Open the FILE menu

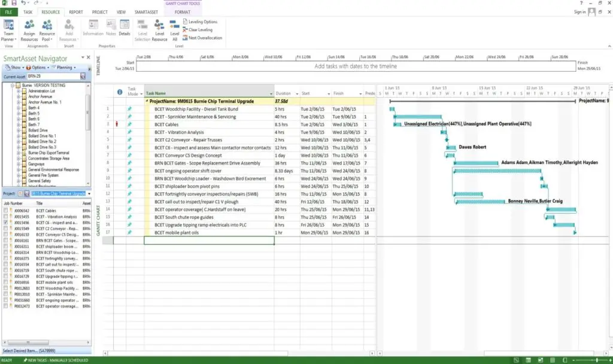pos(8,12)
